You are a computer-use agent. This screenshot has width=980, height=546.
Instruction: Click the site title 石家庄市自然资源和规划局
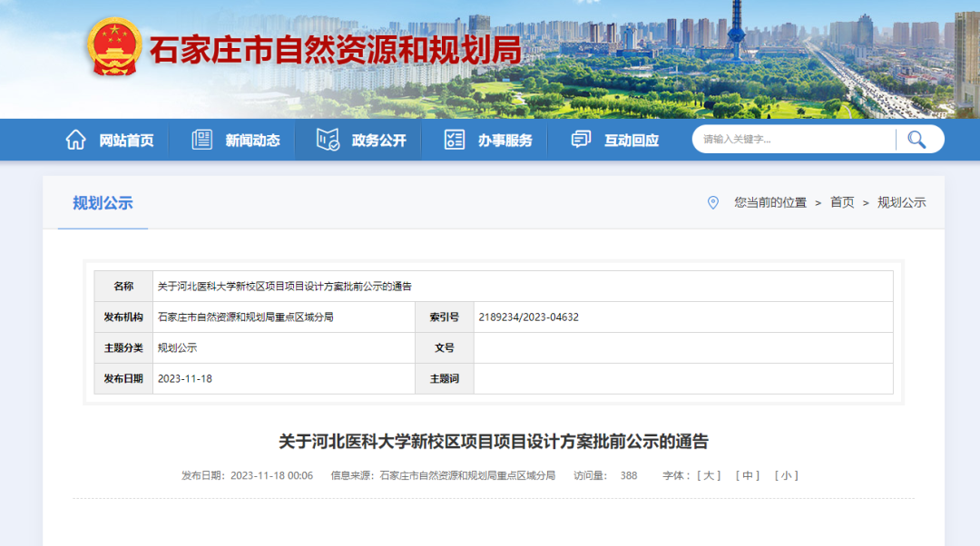pyautogui.click(x=335, y=50)
